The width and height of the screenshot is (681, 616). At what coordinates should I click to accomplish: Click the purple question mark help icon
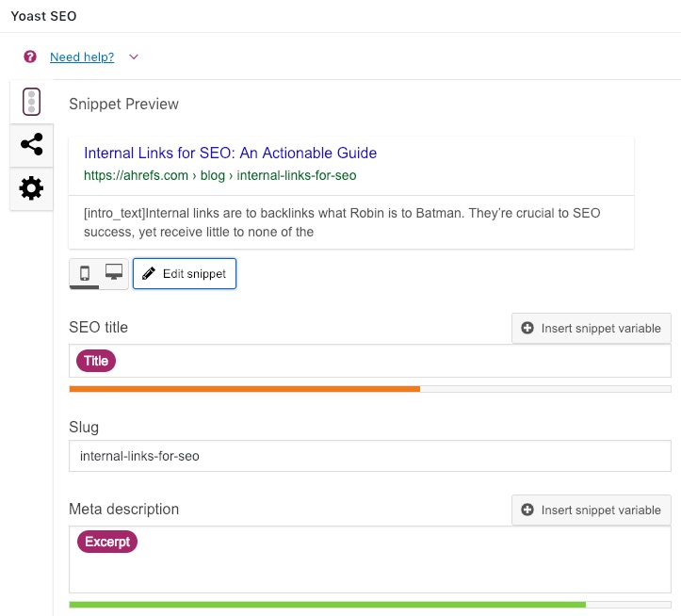30,57
